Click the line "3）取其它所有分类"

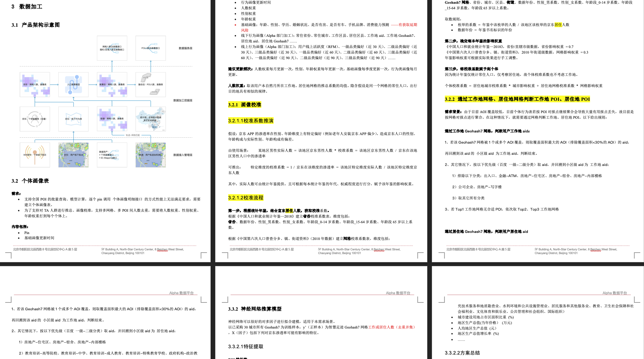pos(468,198)
